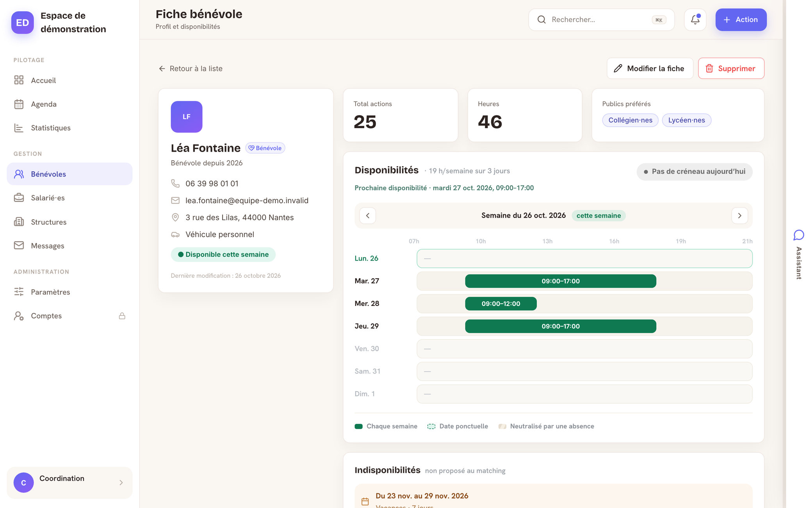Click the Action button
812x508 pixels.
pyautogui.click(x=741, y=20)
